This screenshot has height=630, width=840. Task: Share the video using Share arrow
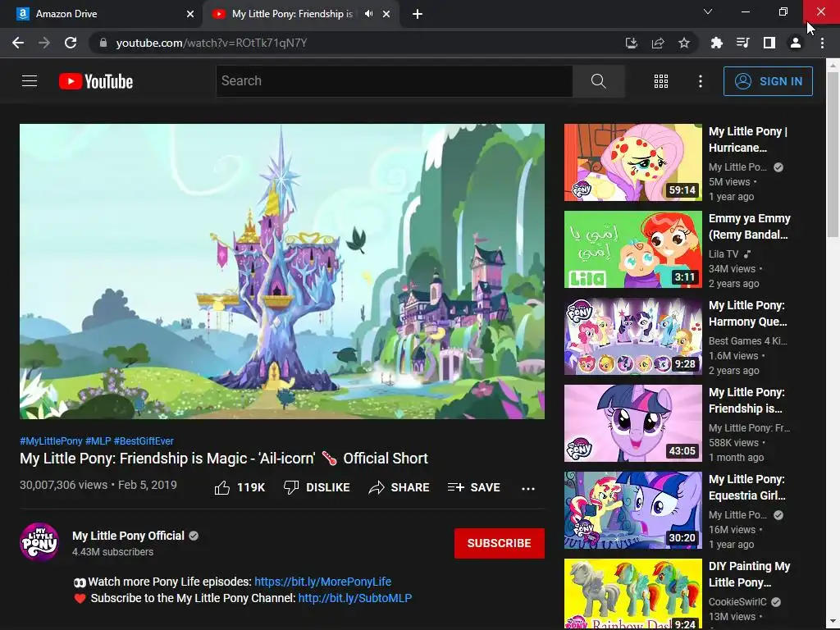point(399,487)
